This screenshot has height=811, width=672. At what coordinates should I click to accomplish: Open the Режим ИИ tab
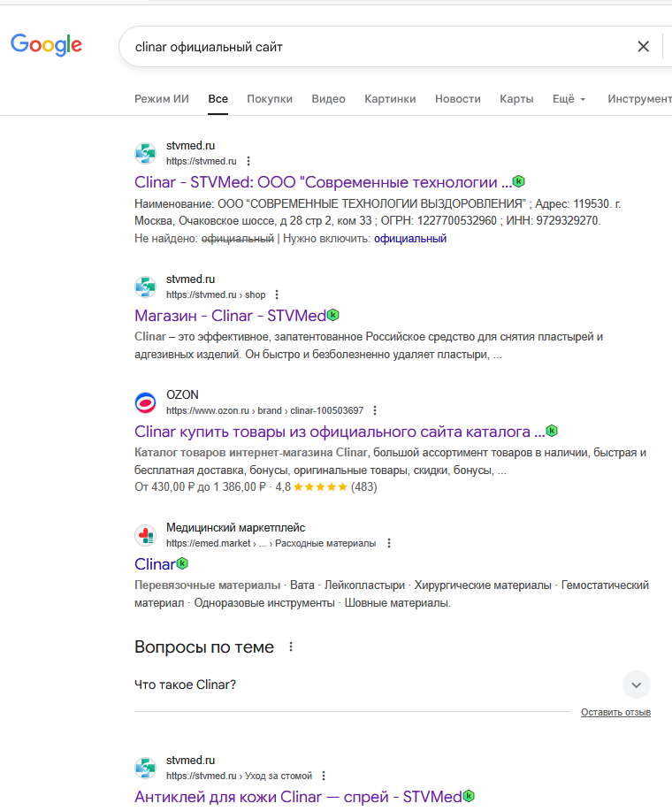pyautogui.click(x=162, y=99)
